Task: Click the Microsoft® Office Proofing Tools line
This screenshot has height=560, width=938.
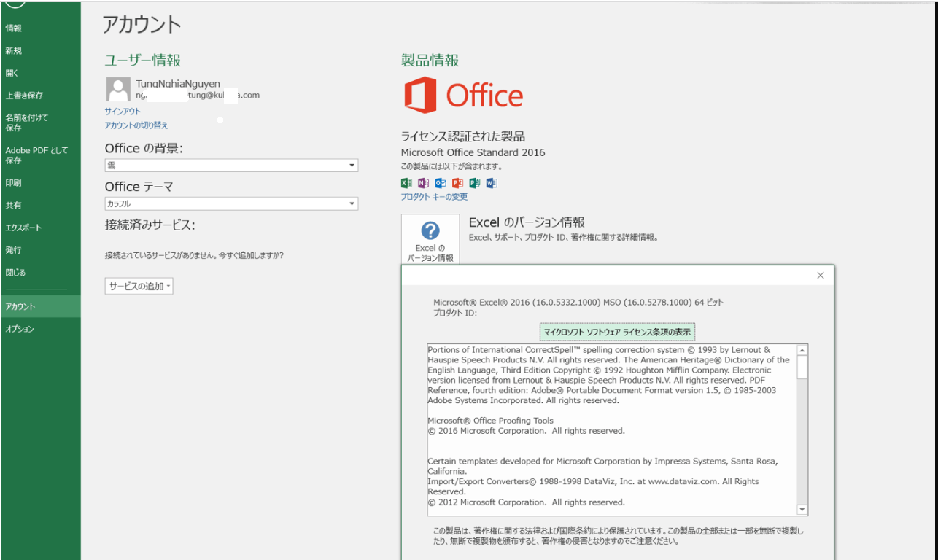Action: [x=490, y=421]
